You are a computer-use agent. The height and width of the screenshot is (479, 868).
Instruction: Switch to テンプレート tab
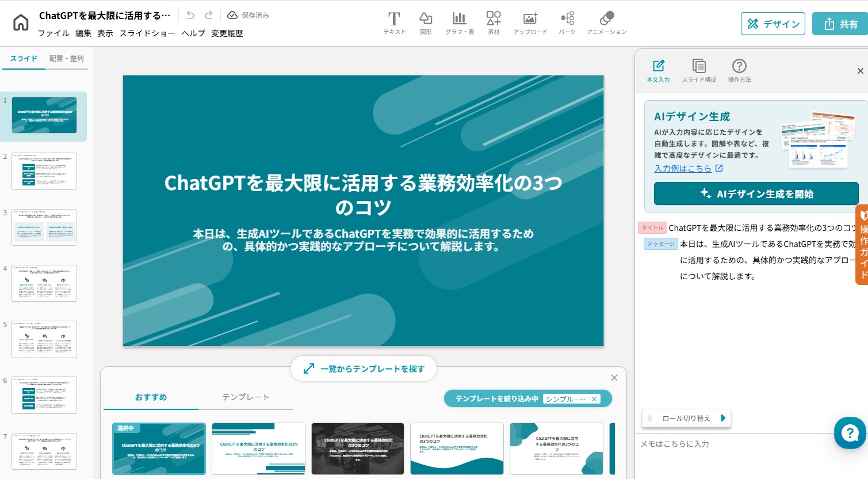coord(246,397)
